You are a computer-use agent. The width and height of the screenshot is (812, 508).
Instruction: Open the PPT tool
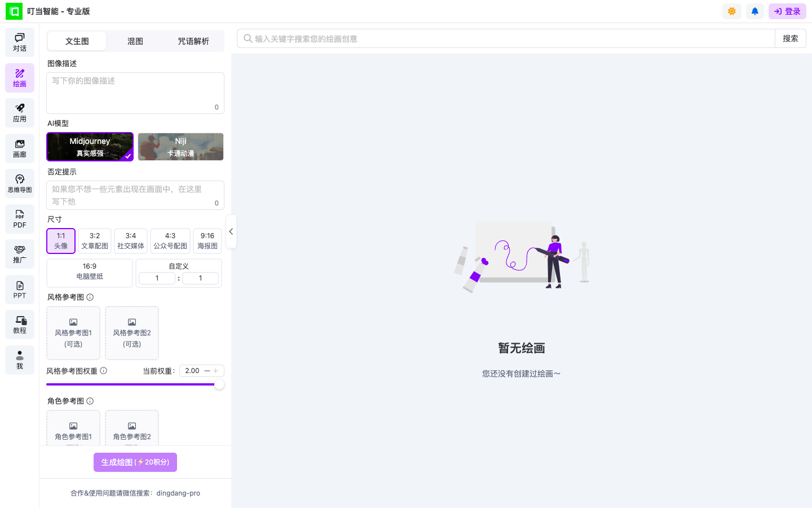pos(19,289)
